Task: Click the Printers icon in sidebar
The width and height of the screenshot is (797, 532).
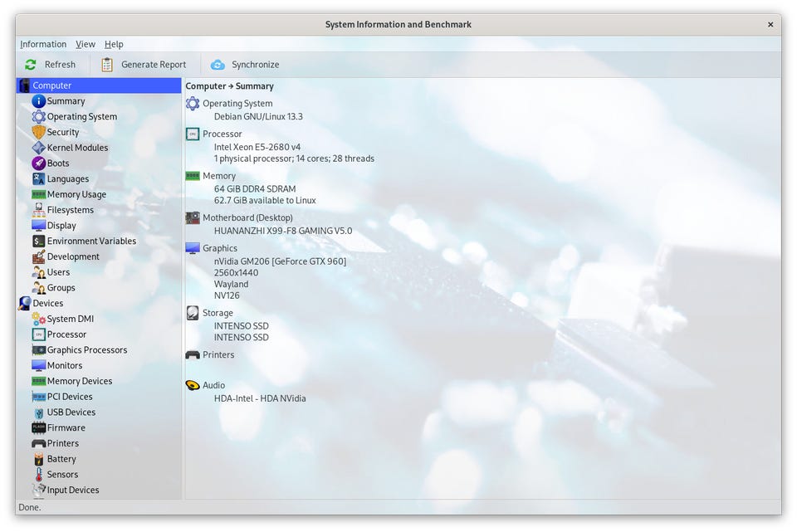Action: tap(39, 443)
